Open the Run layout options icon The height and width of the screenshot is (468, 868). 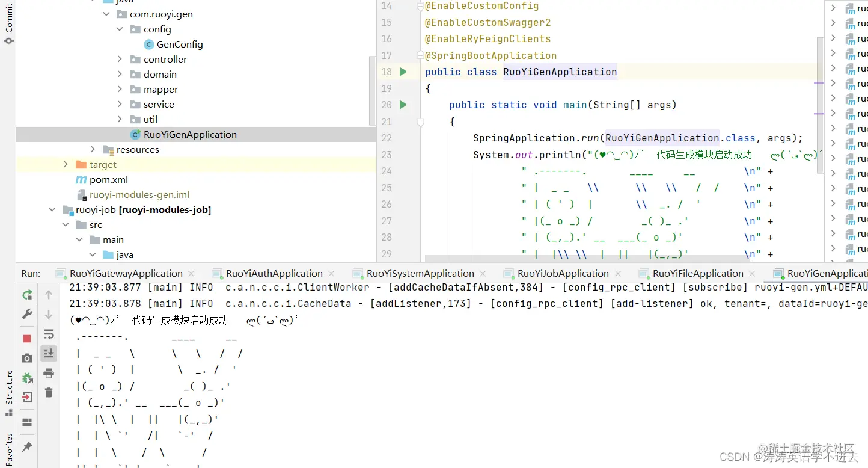pos(27,422)
